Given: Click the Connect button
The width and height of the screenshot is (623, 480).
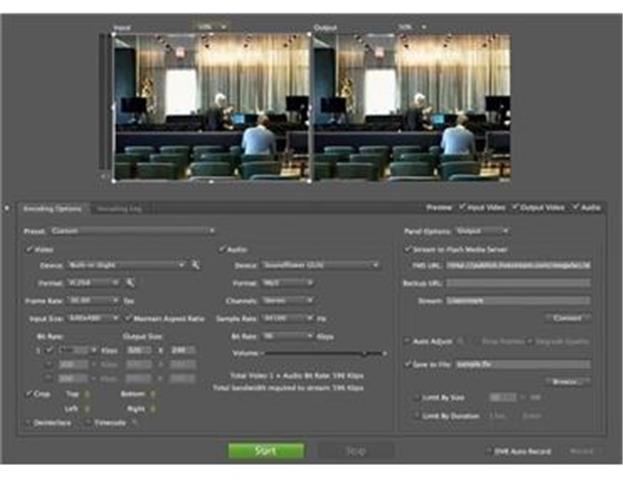Looking at the screenshot, I should coord(568,318).
